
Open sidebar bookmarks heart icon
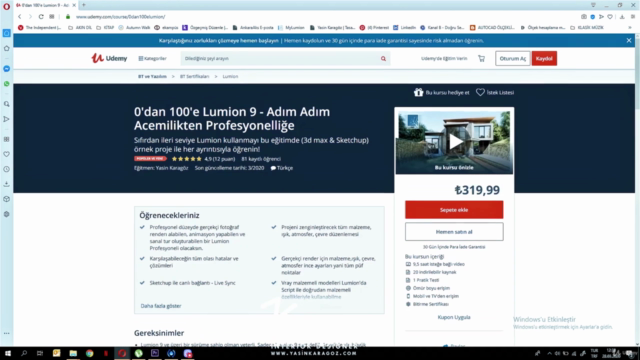coord(7,154)
